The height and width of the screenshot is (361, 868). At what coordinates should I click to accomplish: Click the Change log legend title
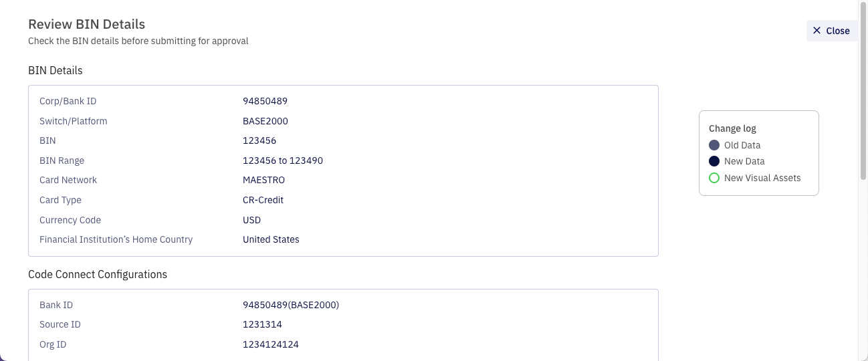tap(732, 128)
